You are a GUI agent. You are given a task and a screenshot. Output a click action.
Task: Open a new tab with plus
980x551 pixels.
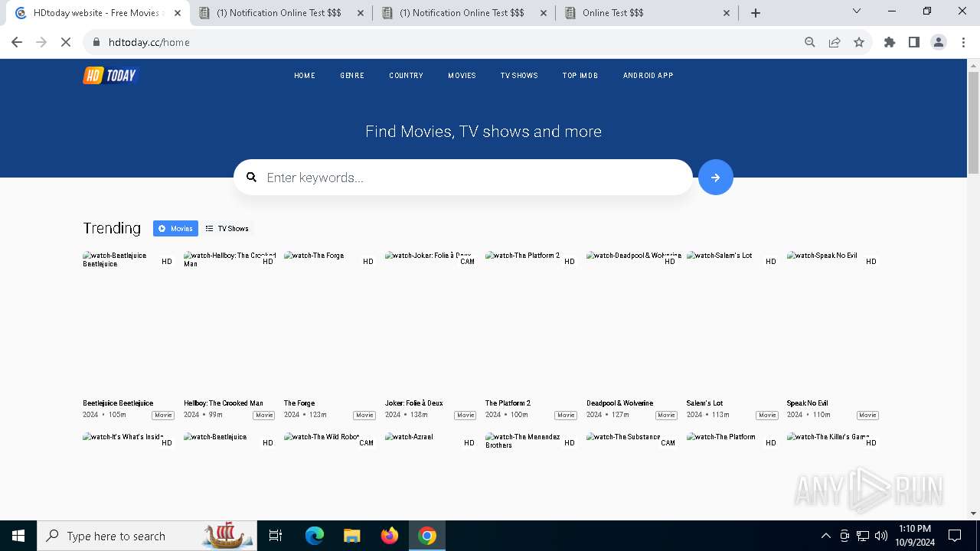coord(756,13)
